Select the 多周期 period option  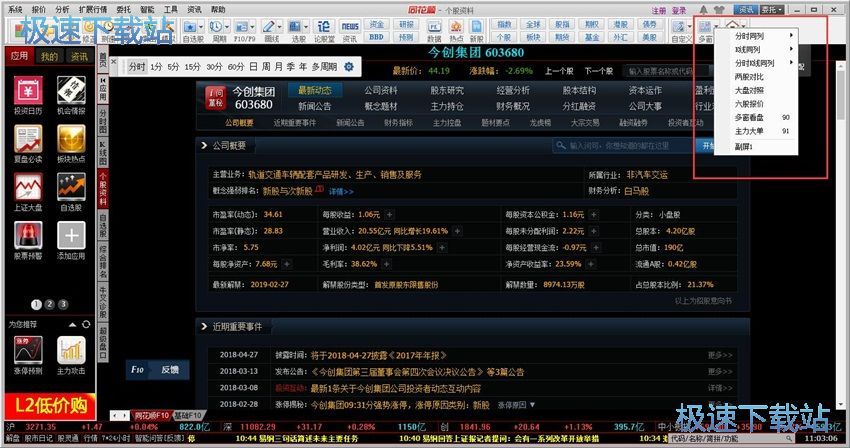pos(324,67)
